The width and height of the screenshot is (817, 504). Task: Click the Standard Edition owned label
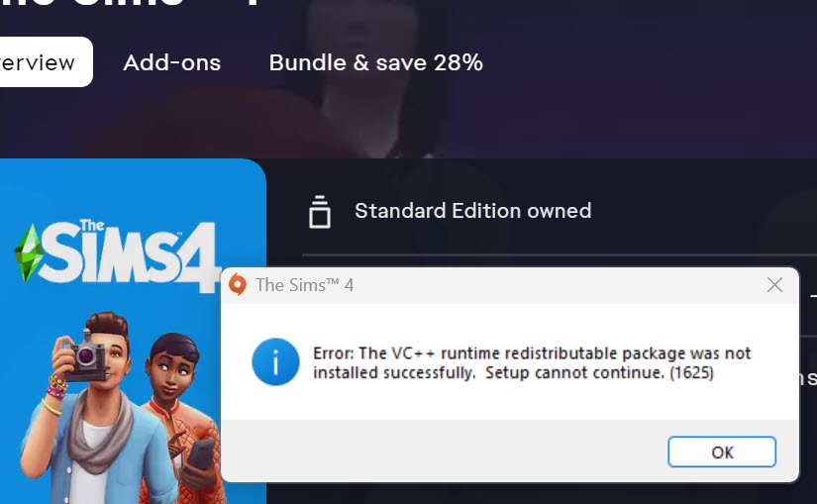[x=472, y=211]
